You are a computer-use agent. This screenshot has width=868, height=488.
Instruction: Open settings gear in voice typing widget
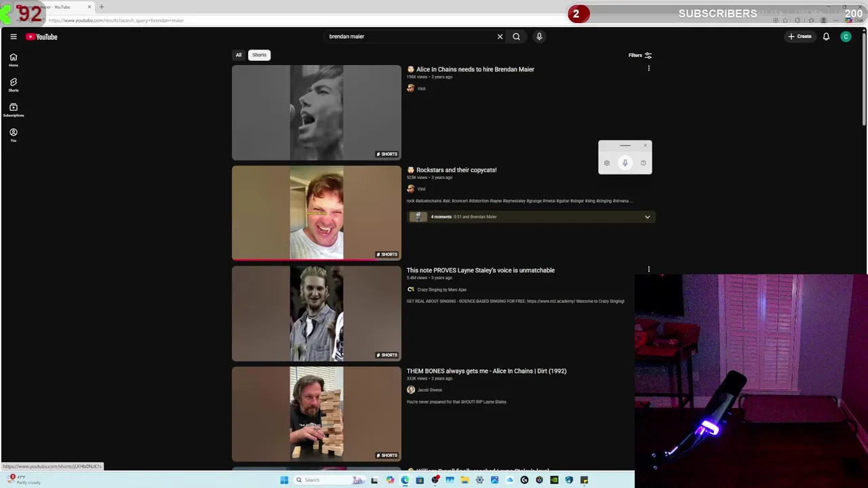pos(607,163)
